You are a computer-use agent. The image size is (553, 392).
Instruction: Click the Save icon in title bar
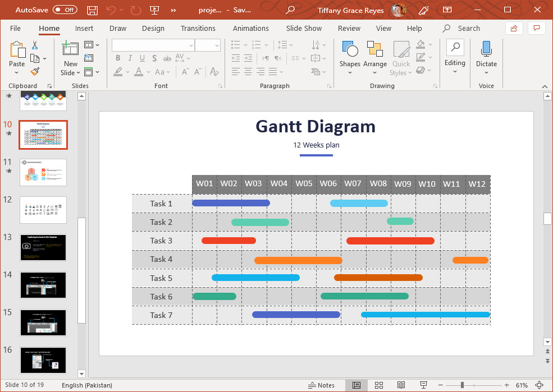pyautogui.click(x=93, y=10)
